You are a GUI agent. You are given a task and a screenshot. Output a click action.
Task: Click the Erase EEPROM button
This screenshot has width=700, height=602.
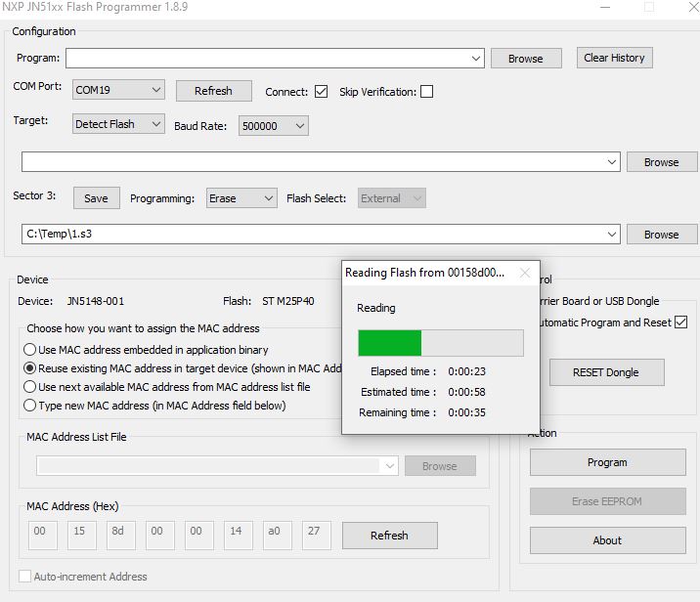coord(607,501)
